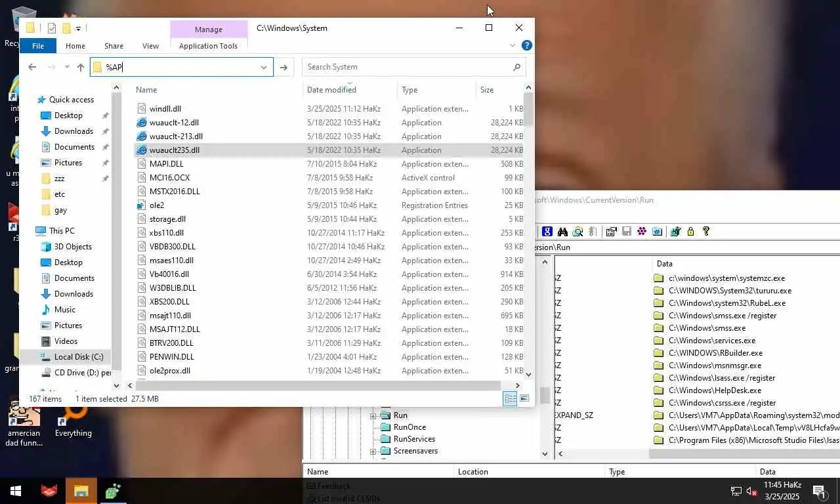Click the question mark help icon in registry toolbar
This screenshot has height=504, width=840.
coord(706,232)
